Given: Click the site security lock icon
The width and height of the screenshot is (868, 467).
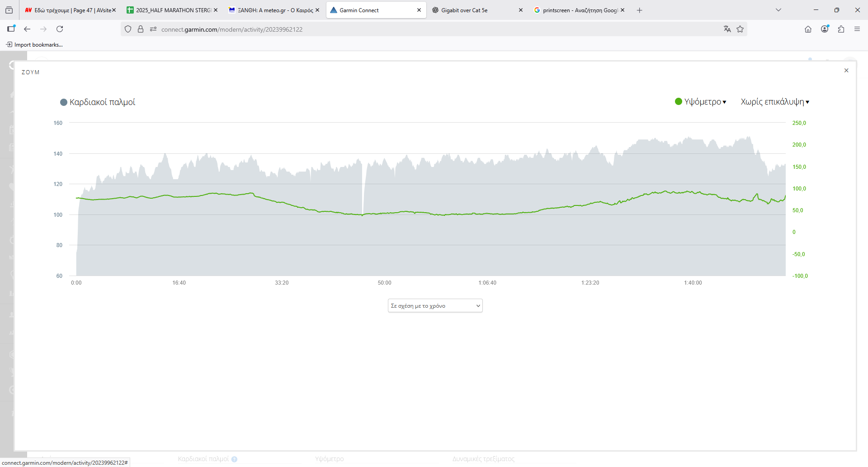Looking at the screenshot, I should [141, 29].
